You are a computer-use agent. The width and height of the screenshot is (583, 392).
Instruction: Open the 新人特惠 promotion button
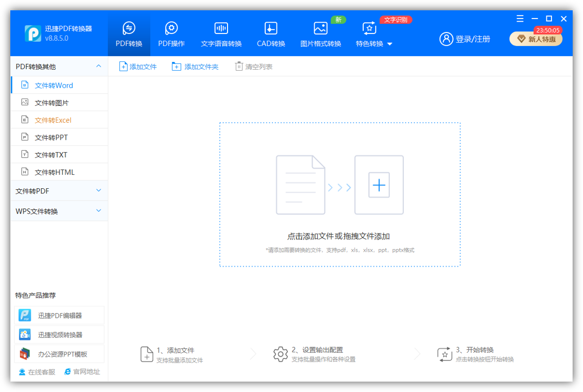point(536,39)
